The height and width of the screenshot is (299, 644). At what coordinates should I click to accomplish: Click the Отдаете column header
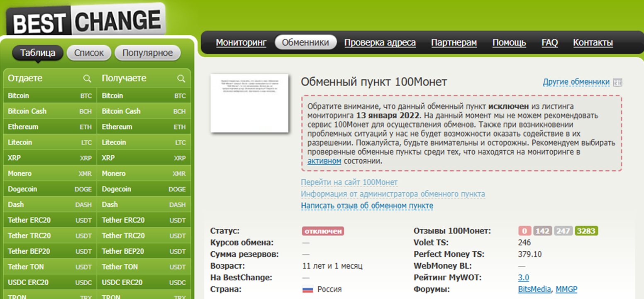[x=25, y=78]
